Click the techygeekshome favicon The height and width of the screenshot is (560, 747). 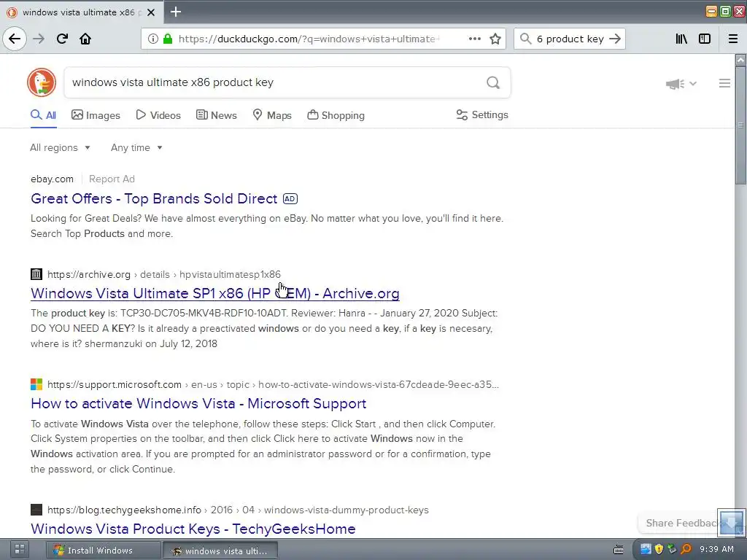pos(36,510)
